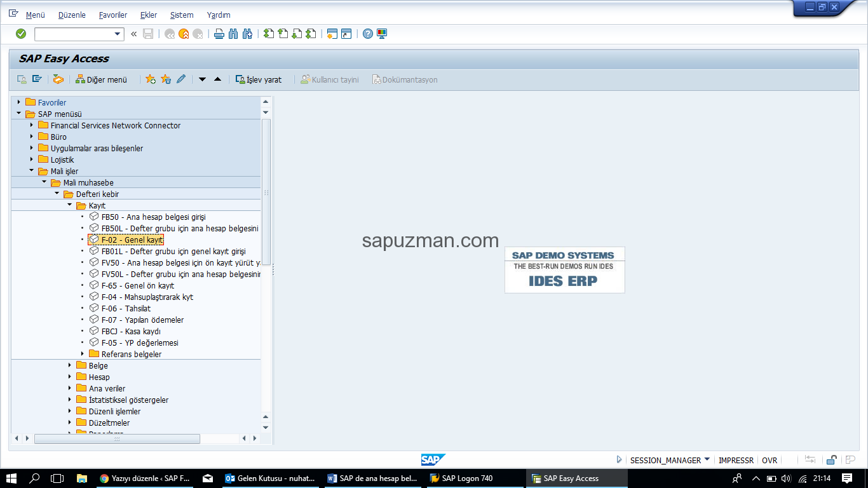Click the SAP menu icon in the application toolbar
868x488 pixels.
click(x=37, y=79)
